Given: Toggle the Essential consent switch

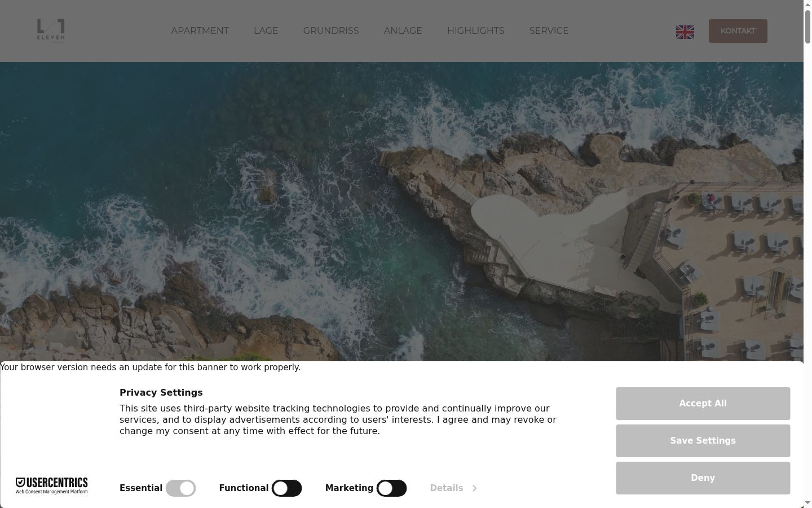Looking at the screenshot, I should point(180,488).
